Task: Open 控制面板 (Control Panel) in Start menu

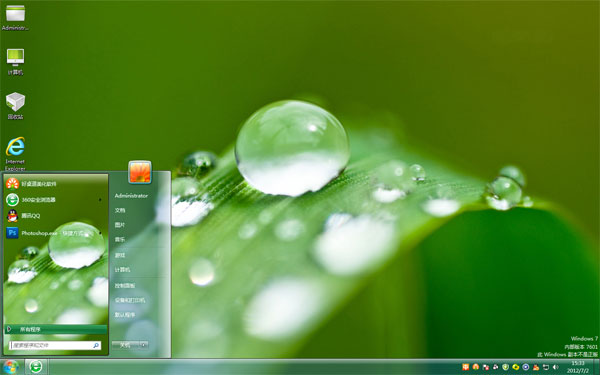Action: click(125, 285)
